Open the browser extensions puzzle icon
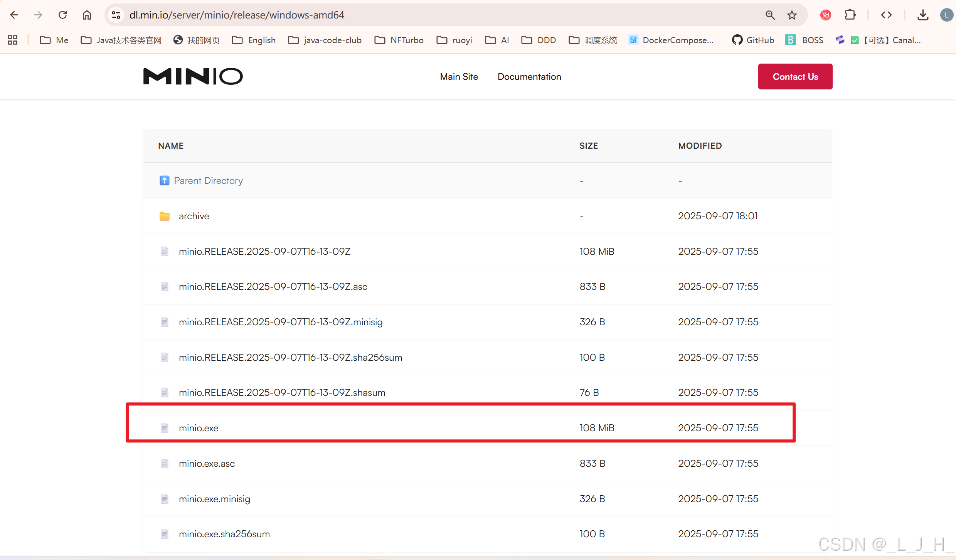This screenshot has height=560, width=956. tap(850, 15)
